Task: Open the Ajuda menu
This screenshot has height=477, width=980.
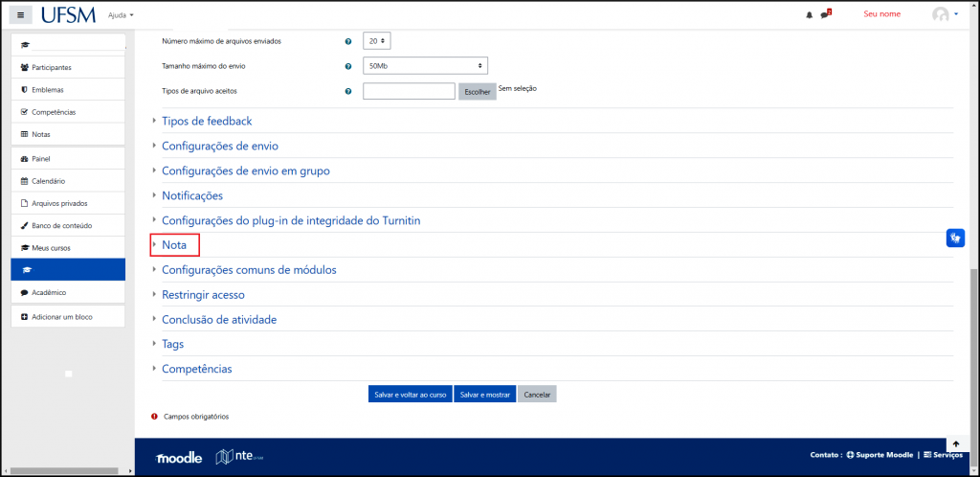Action: click(x=121, y=15)
